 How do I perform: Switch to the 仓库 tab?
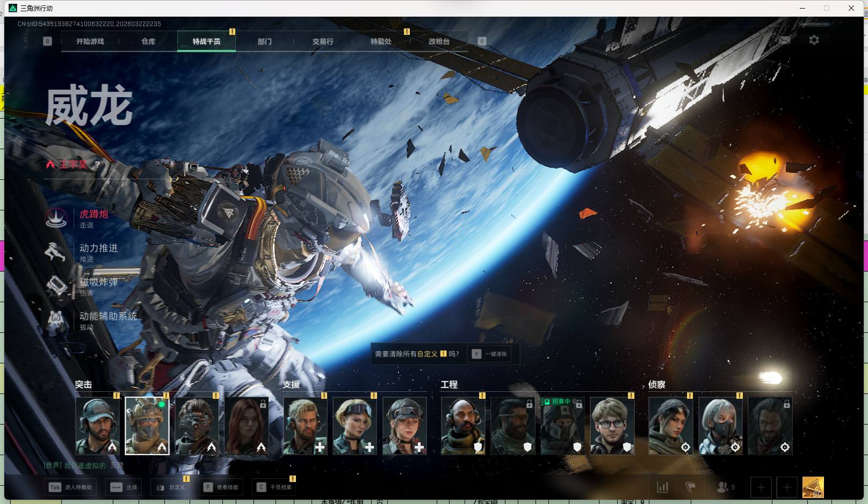pos(148,41)
